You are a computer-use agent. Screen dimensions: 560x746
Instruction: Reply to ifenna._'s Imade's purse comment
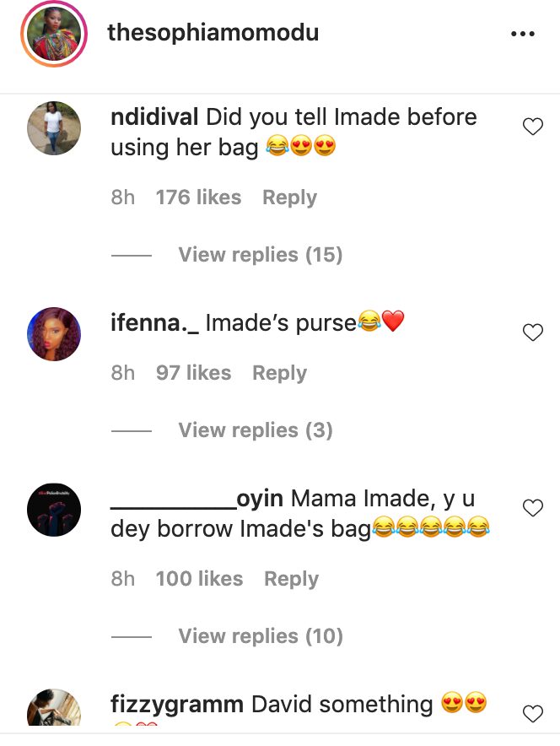point(279,373)
